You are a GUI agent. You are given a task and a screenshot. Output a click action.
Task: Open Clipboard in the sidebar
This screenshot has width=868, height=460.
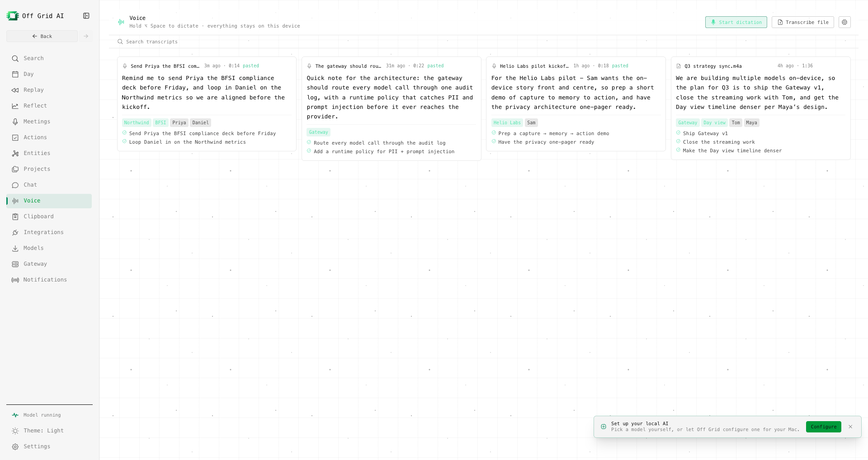tap(49, 216)
